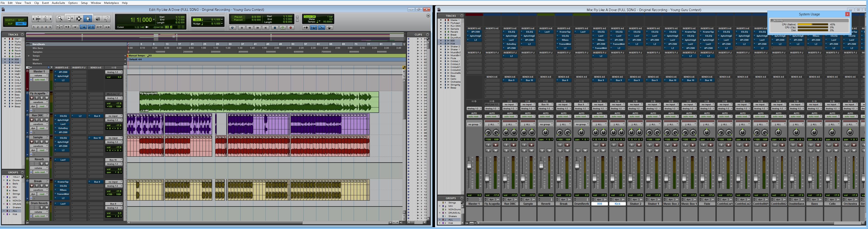Click the Insertion Follows Playback icon
The image size is (868, 229).
tap(107, 27)
